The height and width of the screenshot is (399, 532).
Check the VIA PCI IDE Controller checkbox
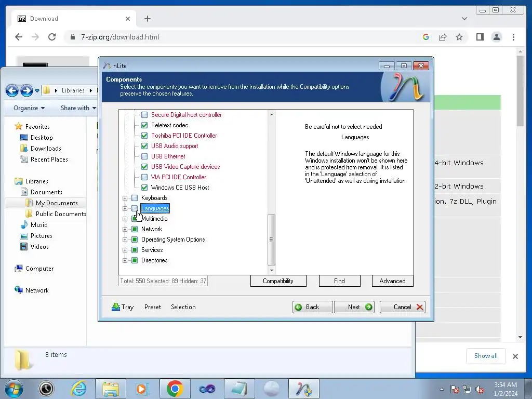coord(144,177)
